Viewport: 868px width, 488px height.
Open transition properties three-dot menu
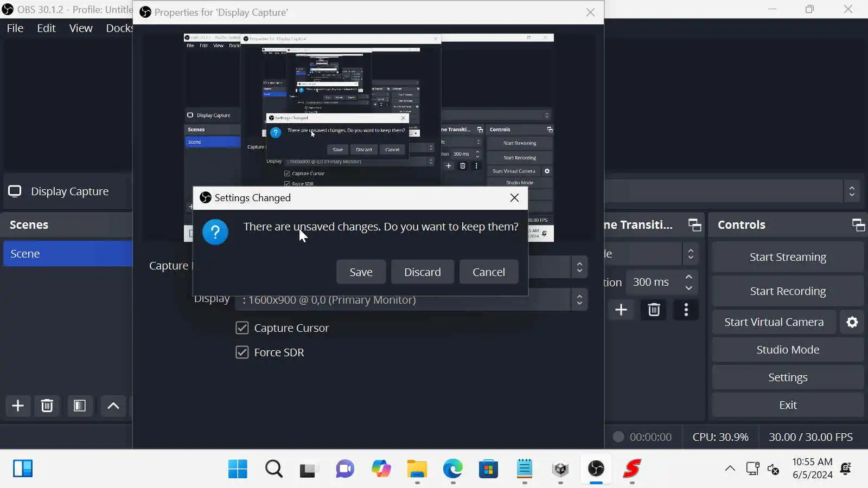coord(686,310)
